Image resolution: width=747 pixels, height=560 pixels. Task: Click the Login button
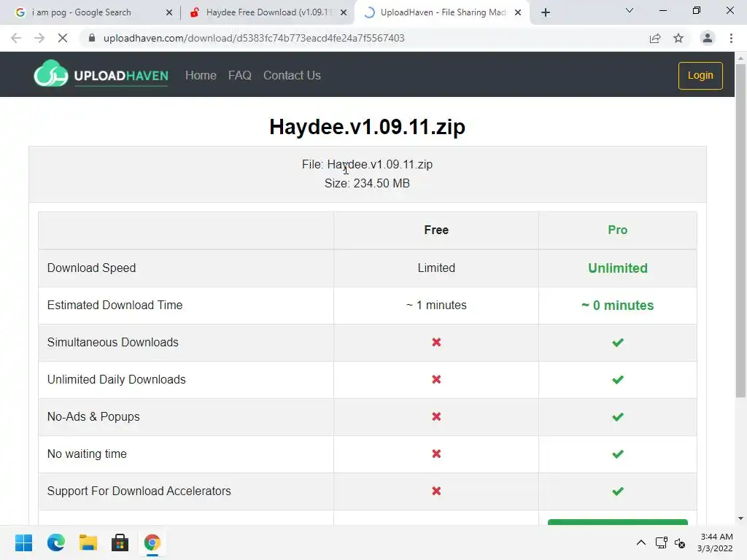click(700, 75)
